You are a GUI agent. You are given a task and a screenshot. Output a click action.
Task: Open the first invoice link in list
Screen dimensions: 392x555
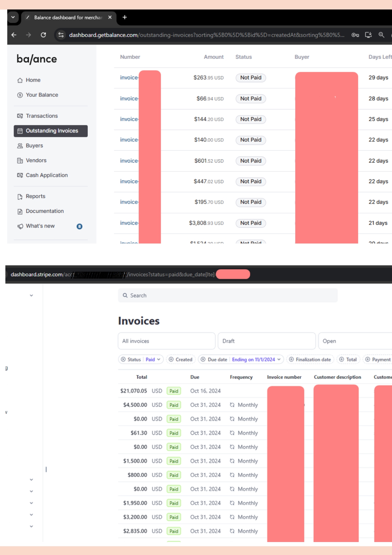129,78
